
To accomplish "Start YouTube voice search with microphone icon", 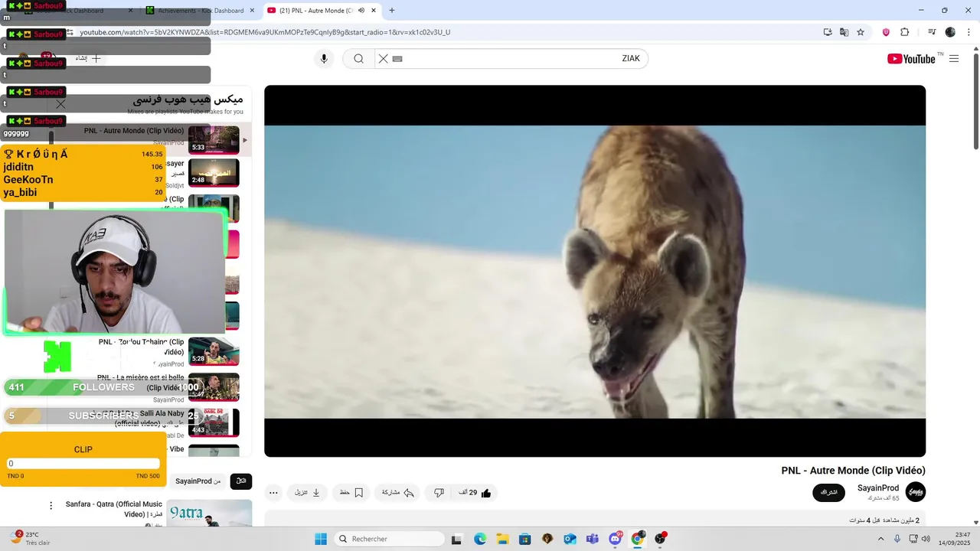I will coord(324,59).
